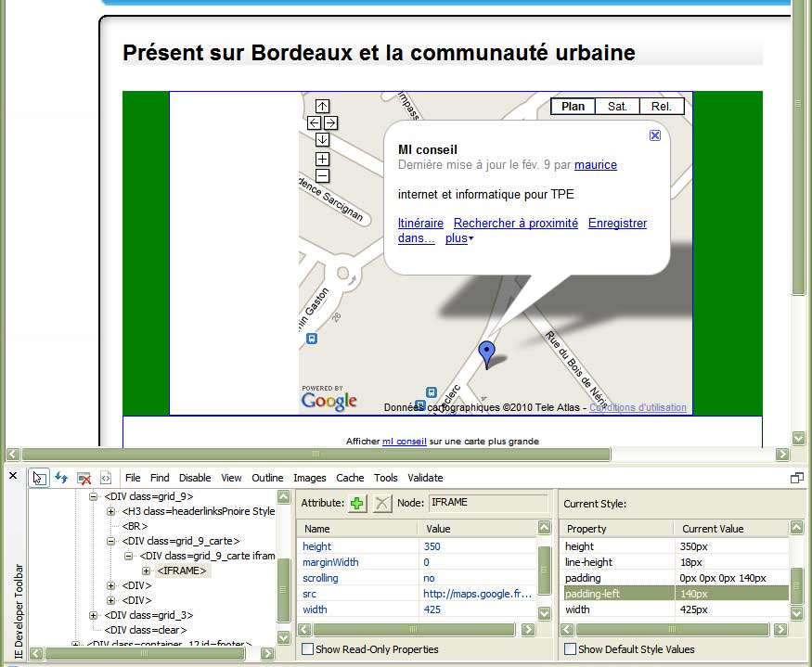Open the File menu

pyautogui.click(x=133, y=478)
